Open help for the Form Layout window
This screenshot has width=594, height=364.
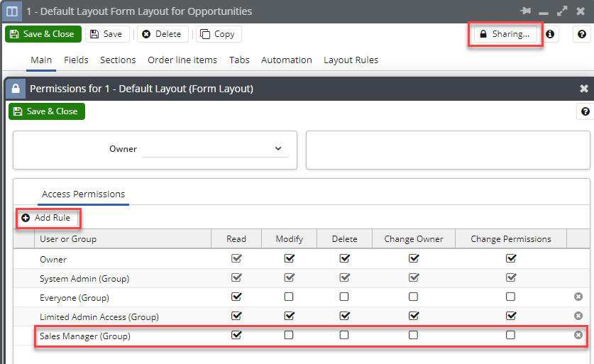coord(582,34)
